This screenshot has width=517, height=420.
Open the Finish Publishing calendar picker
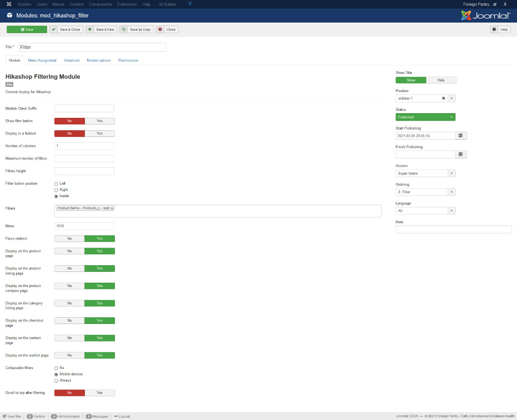point(461,154)
